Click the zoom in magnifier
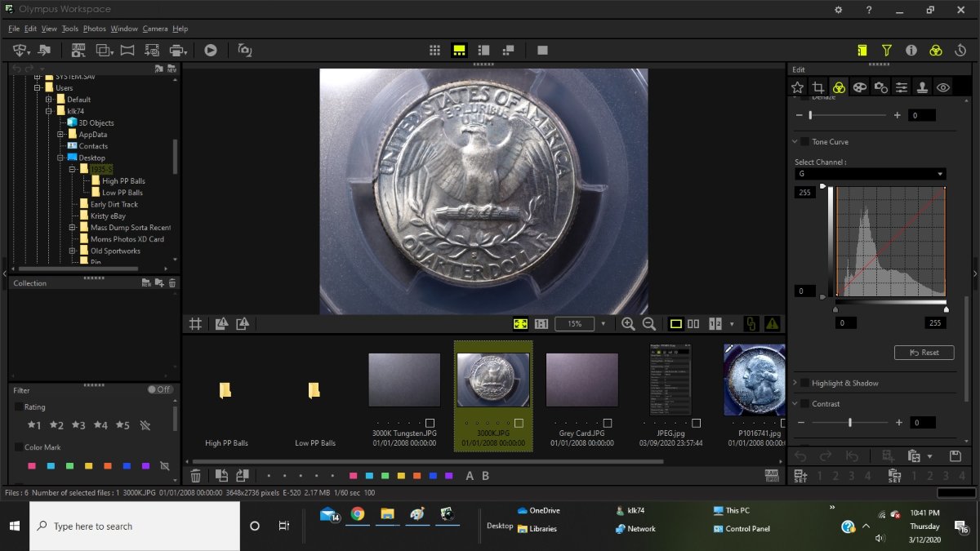The image size is (980, 551). [x=628, y=323]
